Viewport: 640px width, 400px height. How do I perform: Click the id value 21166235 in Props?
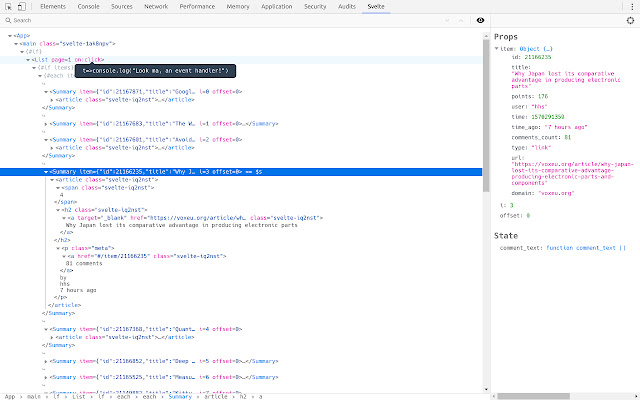(x=538, y=57)
